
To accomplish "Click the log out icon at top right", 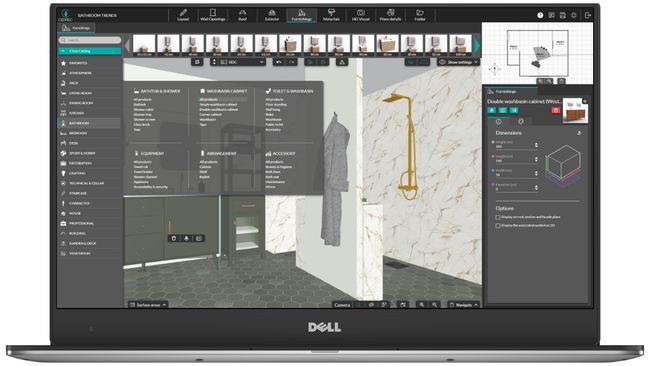I will coord(587,15).
